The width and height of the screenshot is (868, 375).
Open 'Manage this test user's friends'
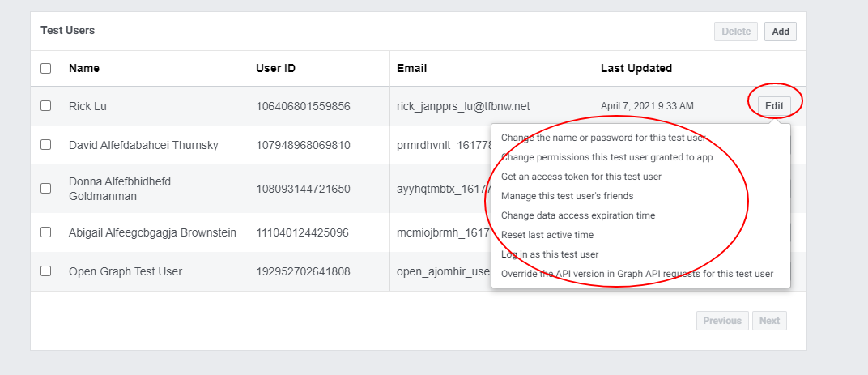click(567, 196)
